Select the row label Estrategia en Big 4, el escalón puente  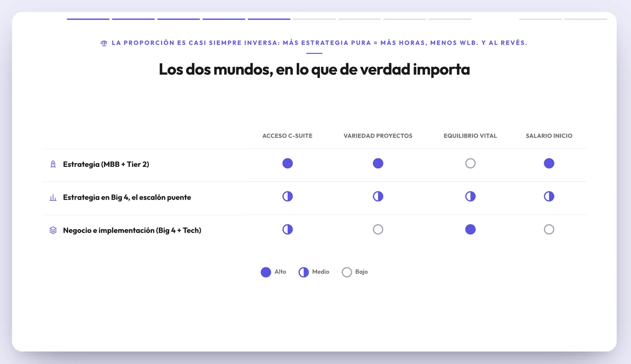127,198
